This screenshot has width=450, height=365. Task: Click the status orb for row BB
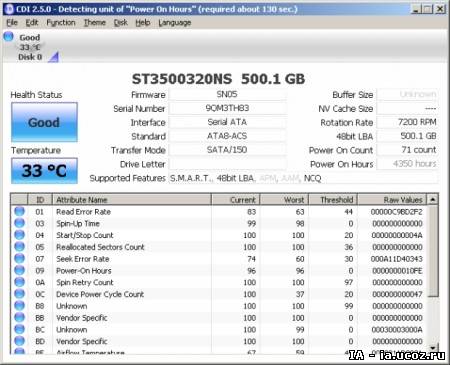tap(20, 318)
